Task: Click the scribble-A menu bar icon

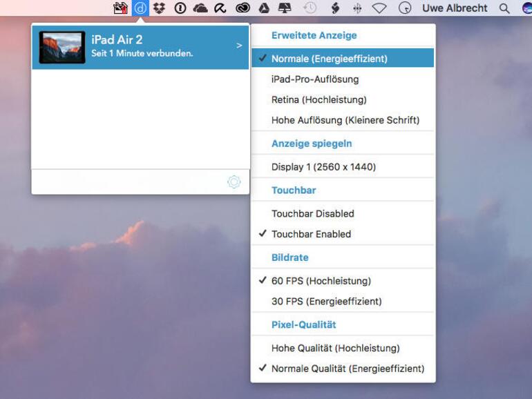Action: (220, 8)
